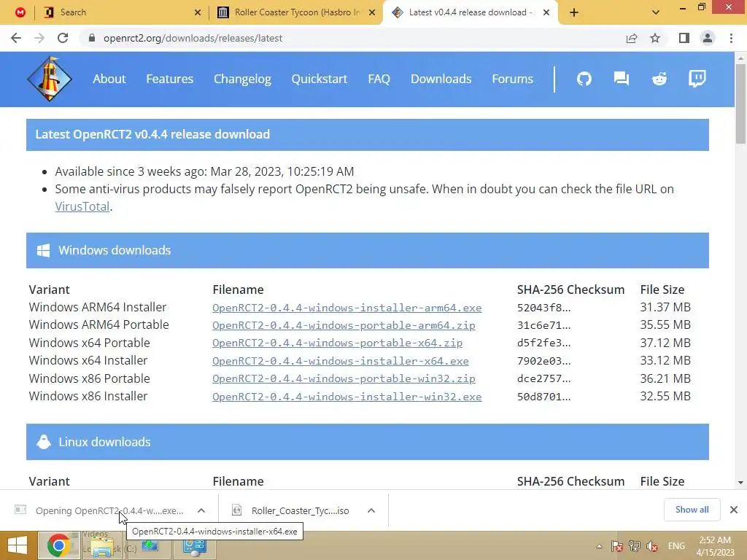Open Chrome from the taskbar

pos(58,545)
